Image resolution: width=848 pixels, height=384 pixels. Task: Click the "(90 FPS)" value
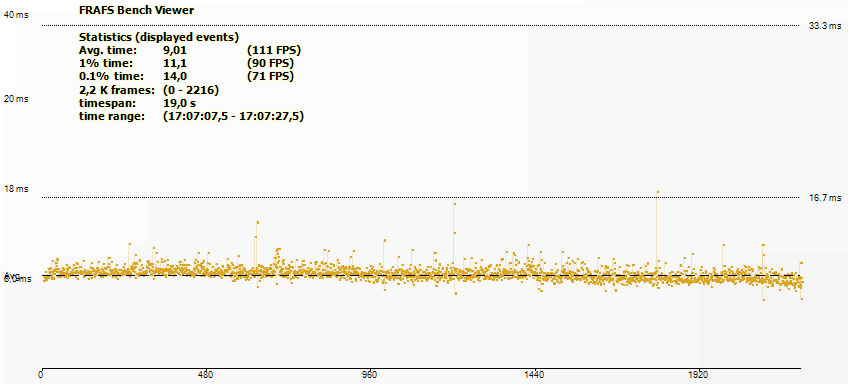270,63
